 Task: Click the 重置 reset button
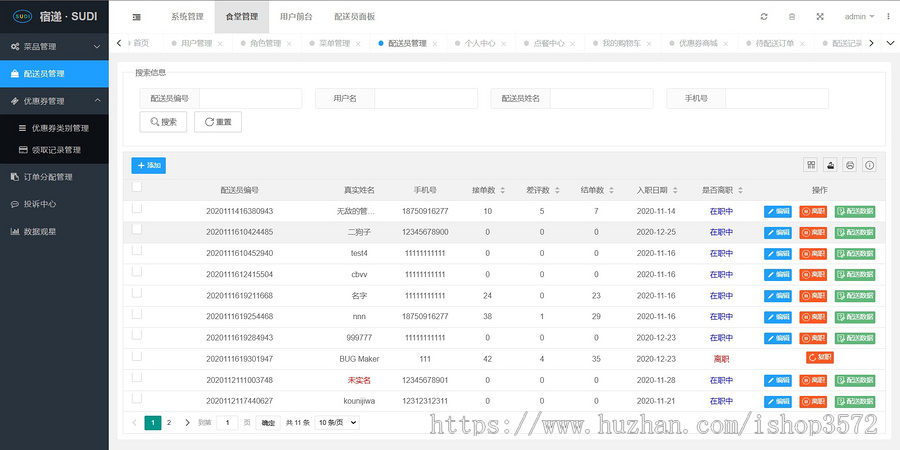[218, 122]
